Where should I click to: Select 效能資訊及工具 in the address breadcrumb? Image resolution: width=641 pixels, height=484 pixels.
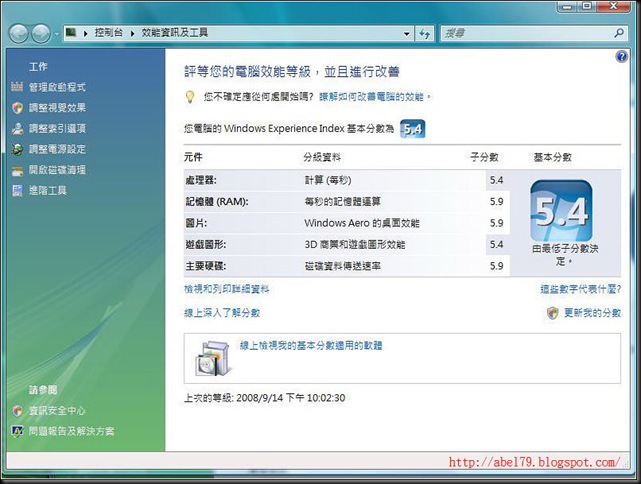[x=175, y=33]
